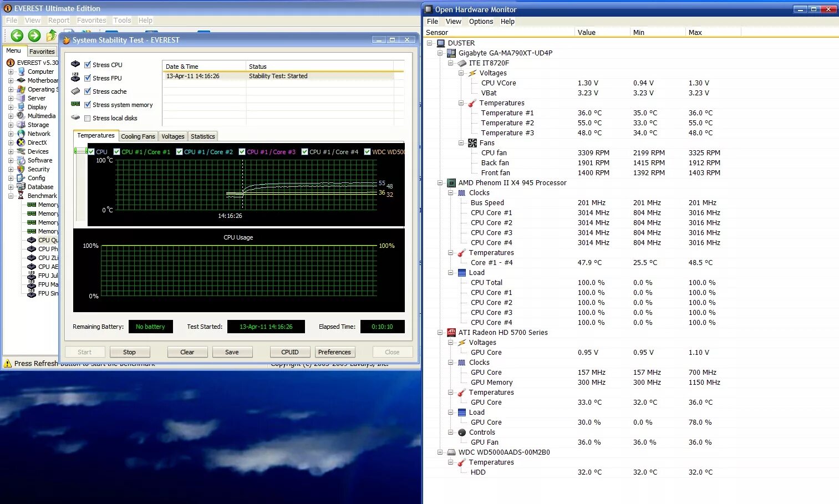This screenshot has width=839, height=504.
Task: Click the DirectX icon in EVEREST tree
Action: click(21, 142)
